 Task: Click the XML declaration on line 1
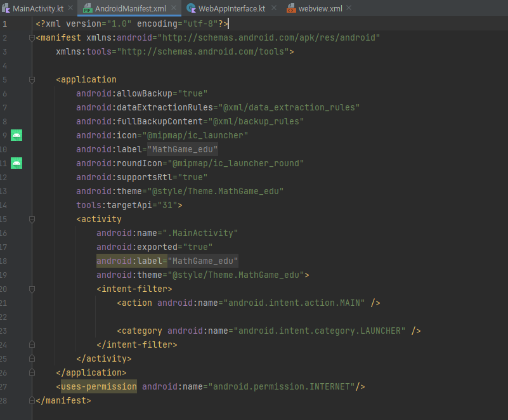131,24
